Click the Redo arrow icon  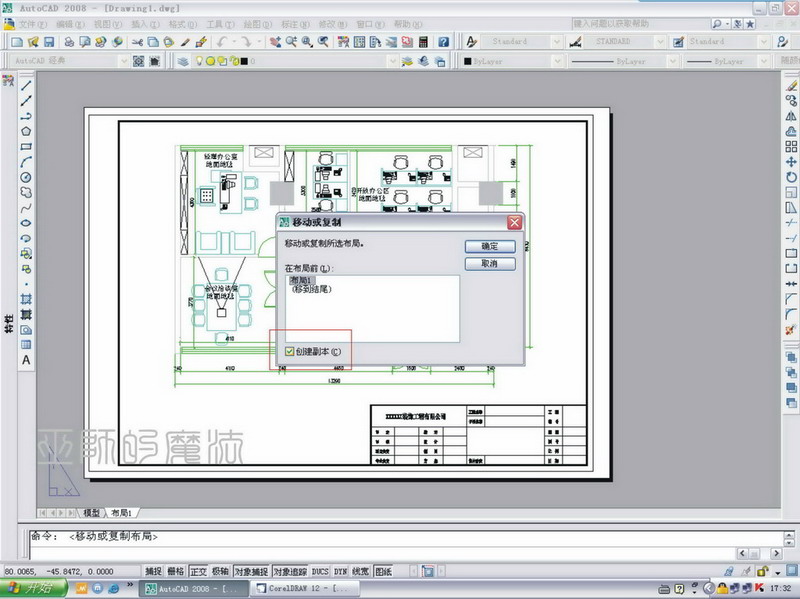(x=246, y=42)
